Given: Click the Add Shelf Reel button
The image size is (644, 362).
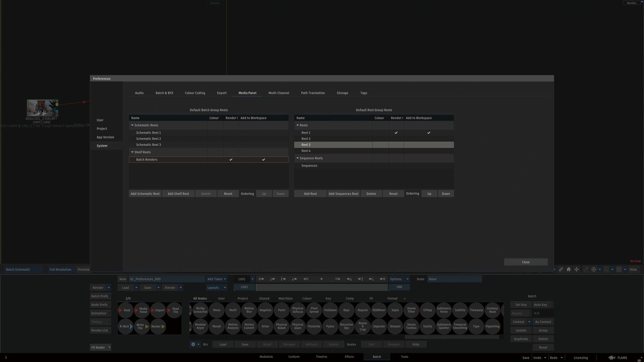Looking at the screenshot, I should pos(178,194).
